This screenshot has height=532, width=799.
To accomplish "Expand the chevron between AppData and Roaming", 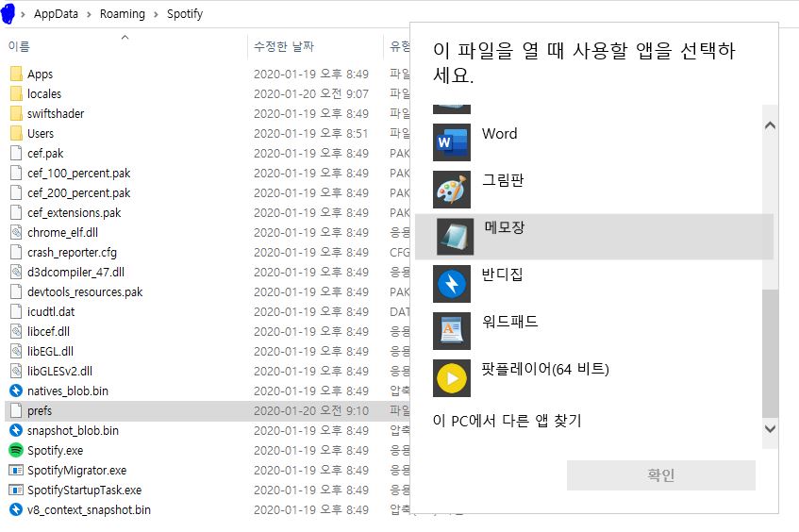I will [90, 14].
